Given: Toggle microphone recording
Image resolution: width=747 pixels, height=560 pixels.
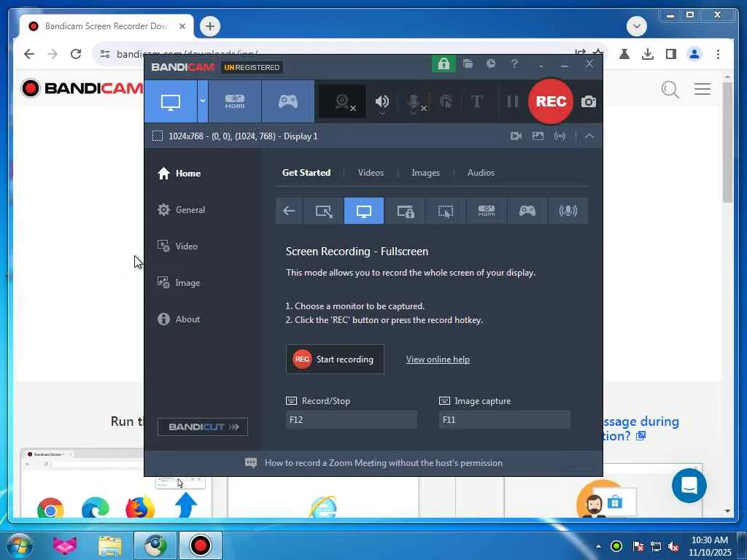Looking at the screenshot, I should coord(414,101).
